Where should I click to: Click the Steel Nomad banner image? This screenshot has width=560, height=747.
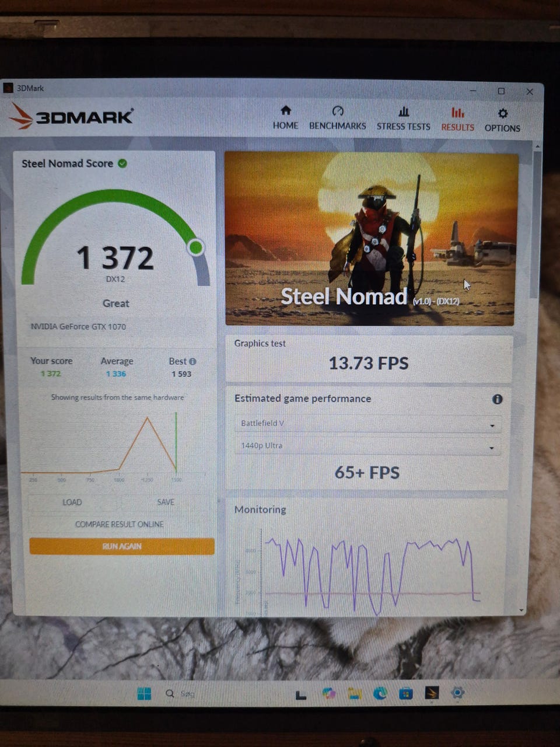pyautogui.click(x=371, y=239)
